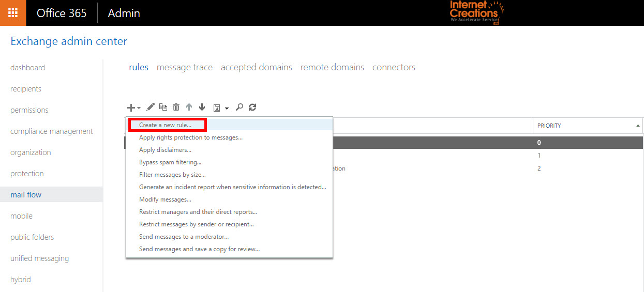This screenshot has height=292, width=644.
Task: Open public folders in left navigation
Action: [x=32, y=237]
